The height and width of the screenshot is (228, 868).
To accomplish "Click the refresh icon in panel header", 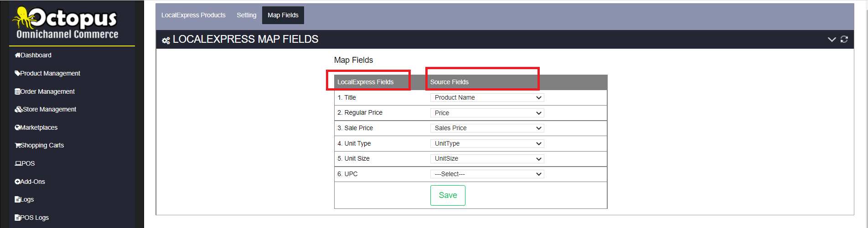I will tap(844, 40).
